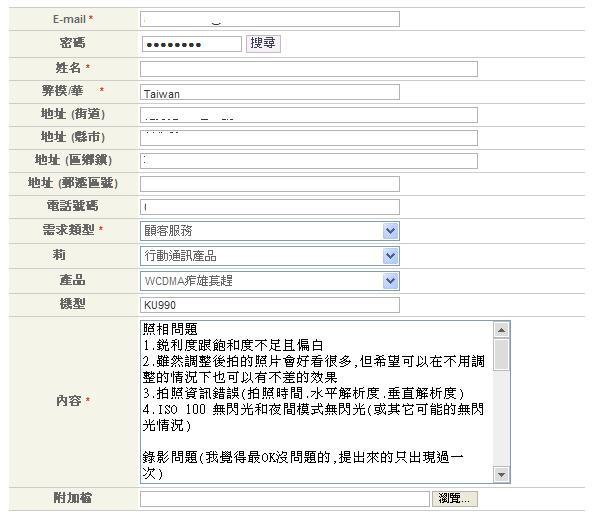605x520 pixels.
Task: Click the 地址 (區鄉鎮) district field
Action: point(308,161)
